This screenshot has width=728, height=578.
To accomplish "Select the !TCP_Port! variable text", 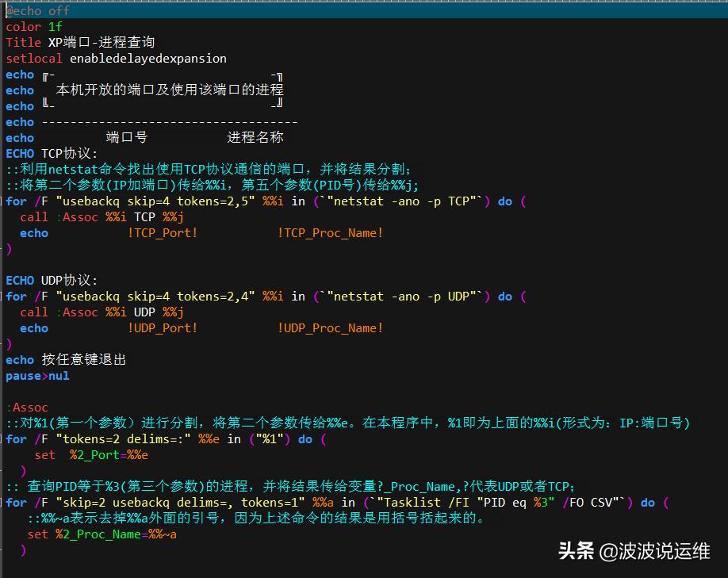I will coord(163,232).
